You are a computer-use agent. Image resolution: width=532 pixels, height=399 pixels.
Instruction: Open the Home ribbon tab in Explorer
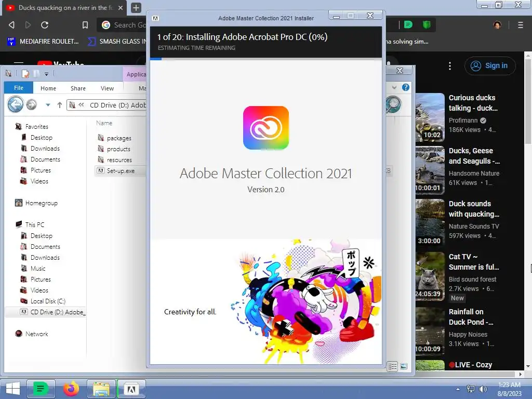(x=48, y=88)
